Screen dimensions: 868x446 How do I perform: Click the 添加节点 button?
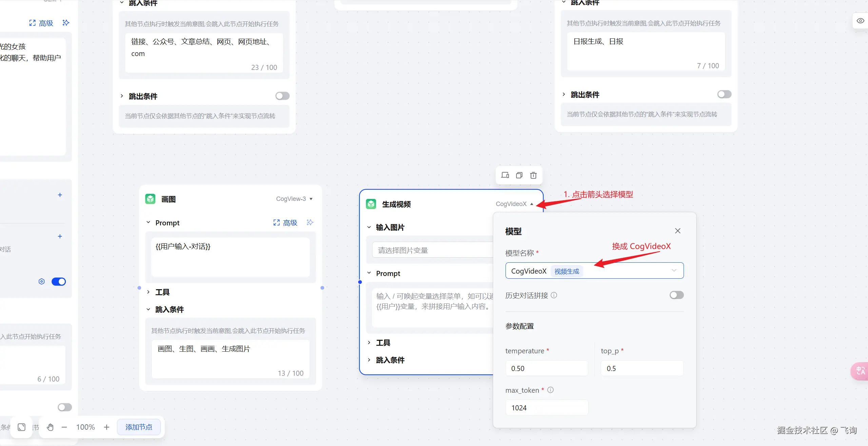(139, 427)
